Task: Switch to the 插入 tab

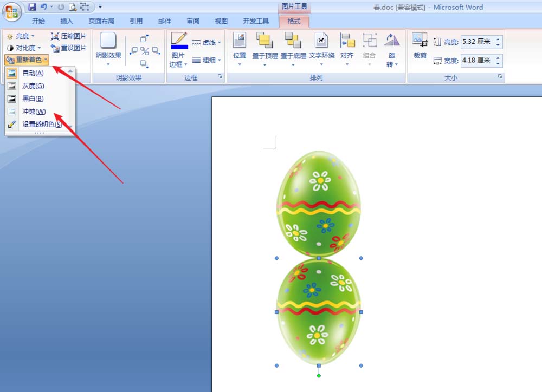Action: [x=66, y=21]
